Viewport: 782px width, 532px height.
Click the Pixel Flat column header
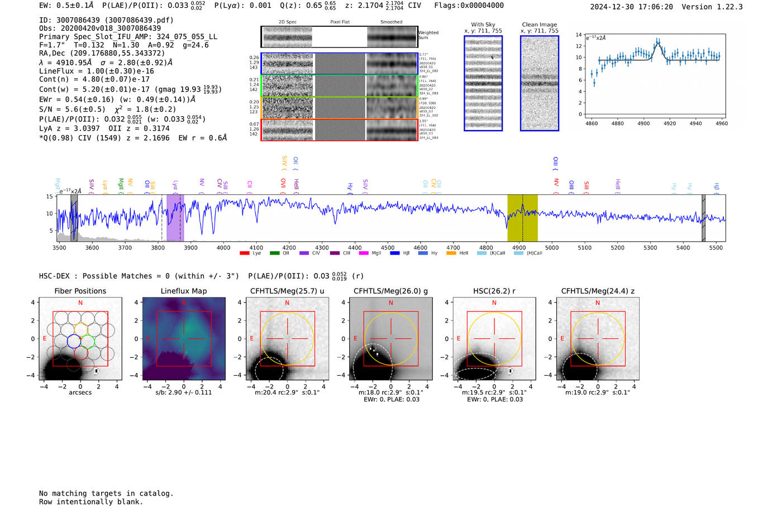pyautogui.click(x=340, y=22)
